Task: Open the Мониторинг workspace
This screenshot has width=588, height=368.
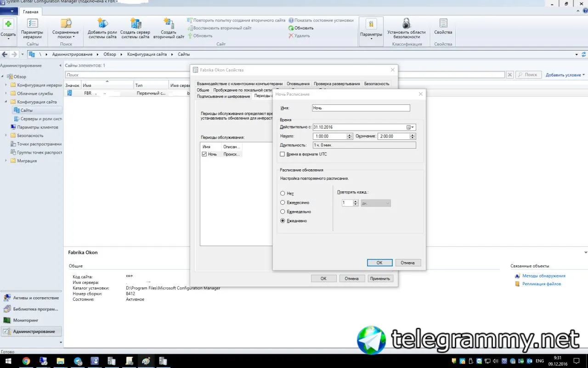Action: click(31, 320)
